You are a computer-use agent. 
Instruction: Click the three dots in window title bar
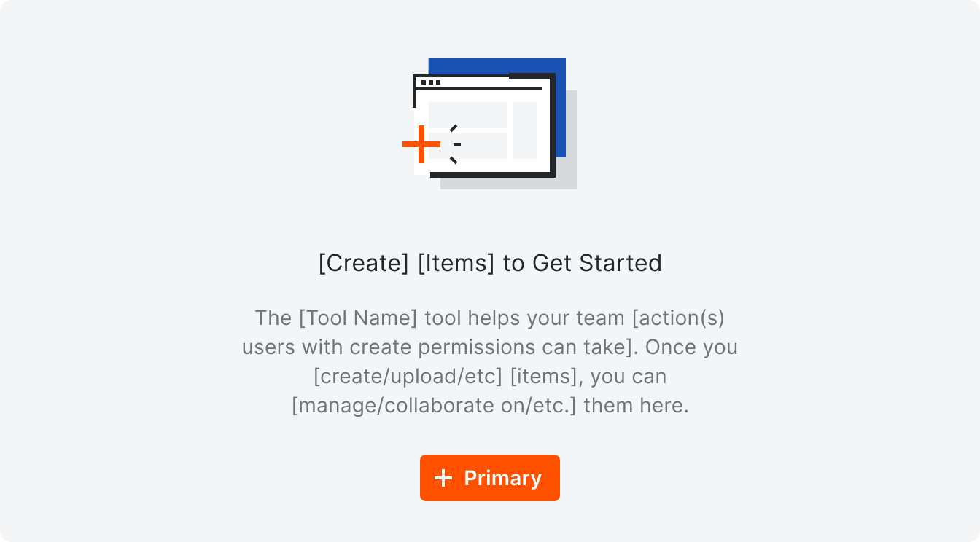431,82
